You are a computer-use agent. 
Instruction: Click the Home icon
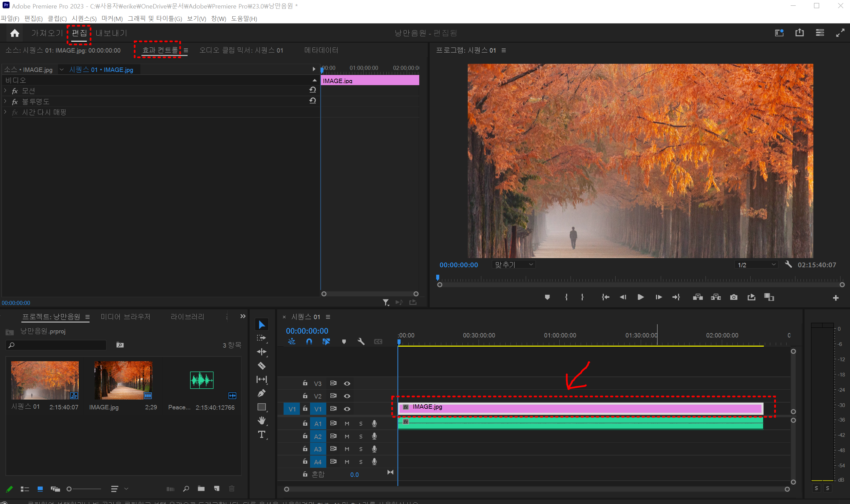pyautogui.click(x=15, y=33)
